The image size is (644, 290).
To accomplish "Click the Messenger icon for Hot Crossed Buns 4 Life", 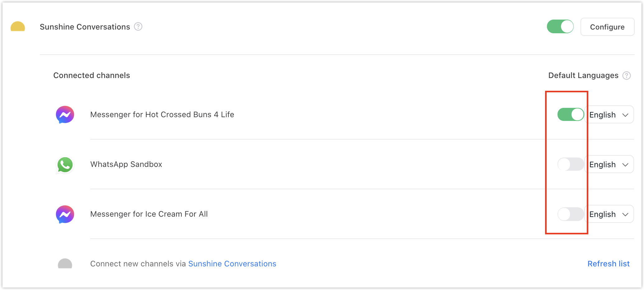I will pos(65,114).
